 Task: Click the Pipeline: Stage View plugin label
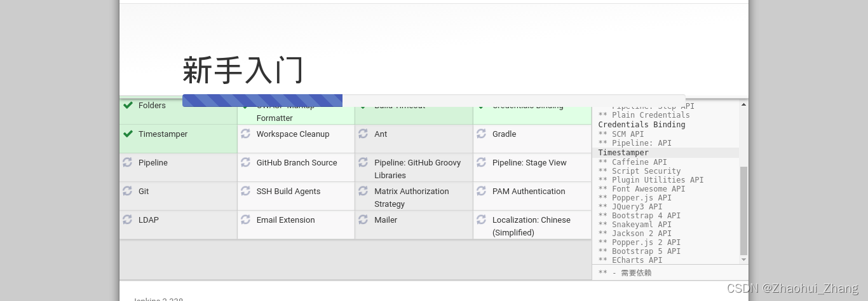click(x=529, y=163)
